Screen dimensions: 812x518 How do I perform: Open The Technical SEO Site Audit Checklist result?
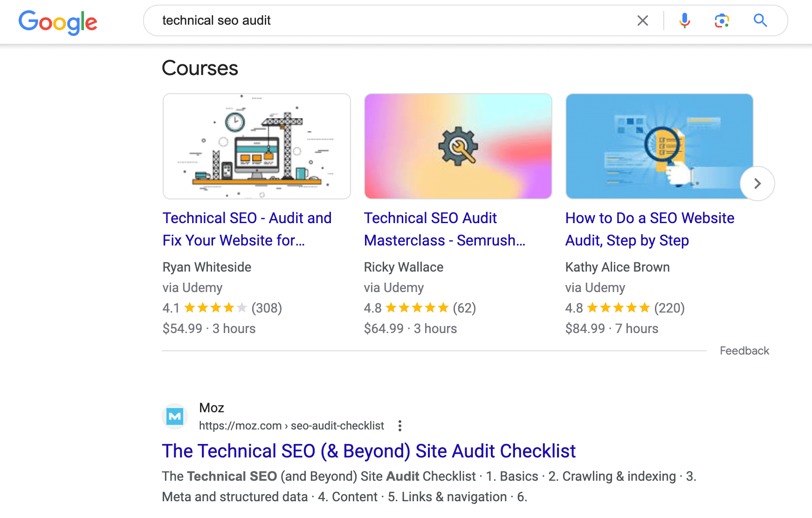[368, 451]
